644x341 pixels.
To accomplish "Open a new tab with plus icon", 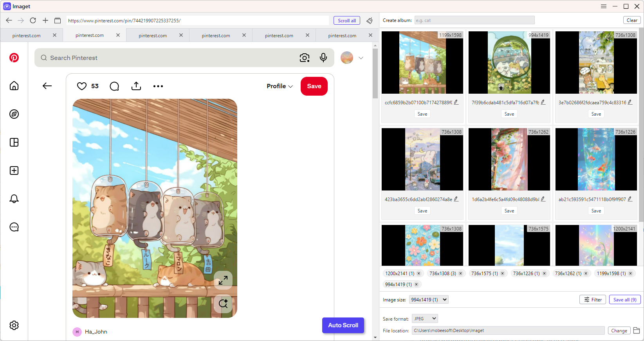I will [x=45, y=20].
